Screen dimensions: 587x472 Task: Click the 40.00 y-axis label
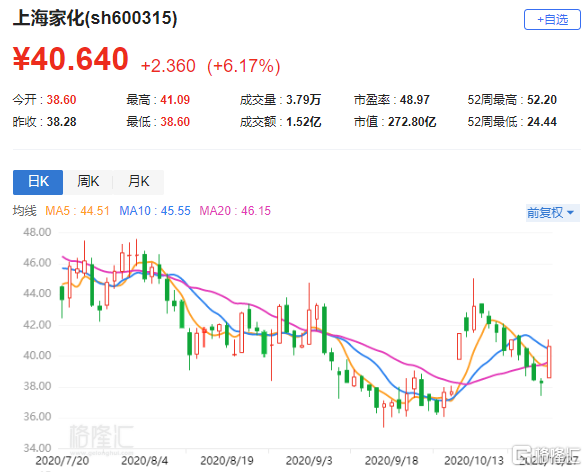pos(37,355)
